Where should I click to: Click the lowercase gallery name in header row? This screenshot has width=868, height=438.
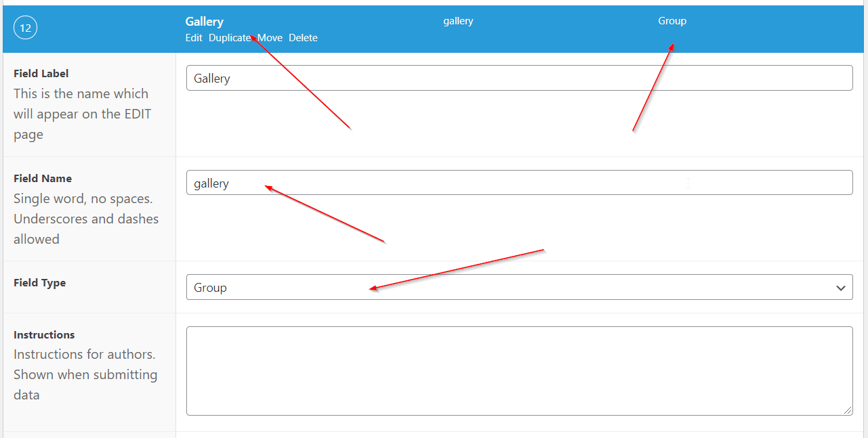[x=458, y=21]
